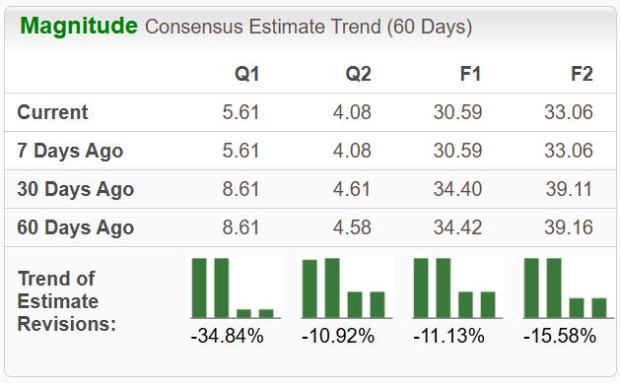Viewport: 620px width, 383px height.
Task: Click the 60 Days Ago F2 value 39.16
Action: (569, 228)
